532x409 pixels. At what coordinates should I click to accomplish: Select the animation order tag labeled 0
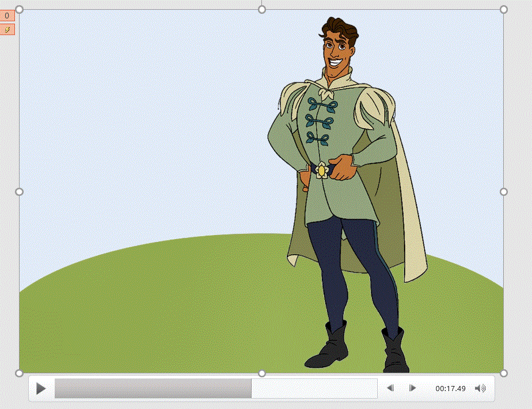click(x=7, y=16)
